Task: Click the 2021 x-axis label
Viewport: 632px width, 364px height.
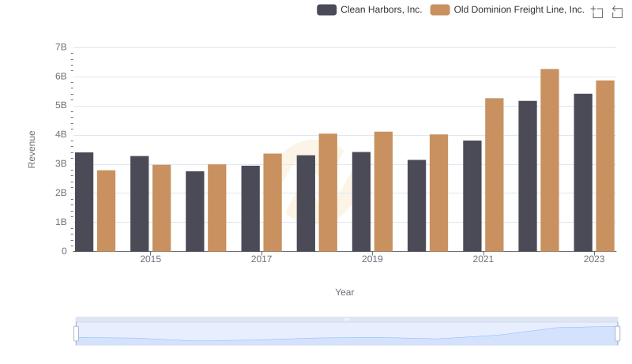Action: tap(483, 259)
